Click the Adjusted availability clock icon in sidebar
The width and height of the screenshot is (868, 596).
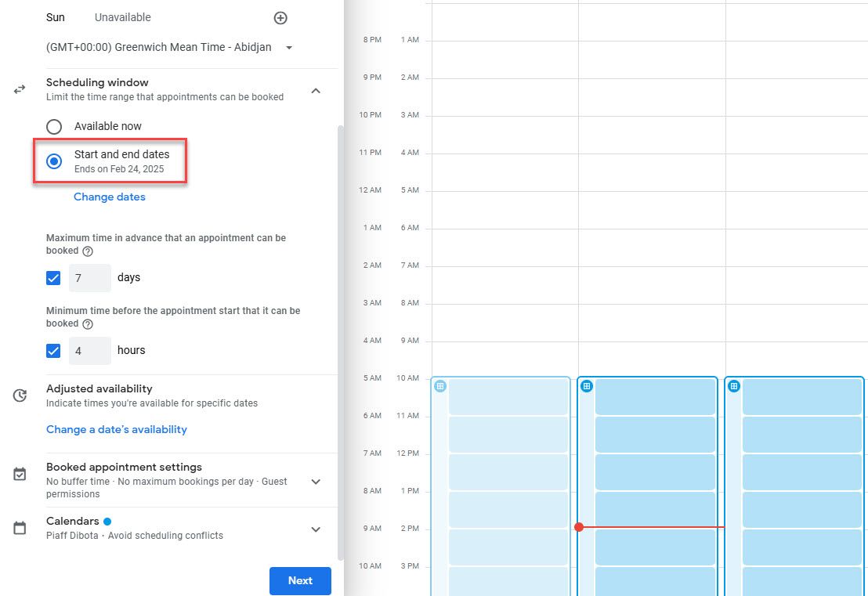click(19, 396)
